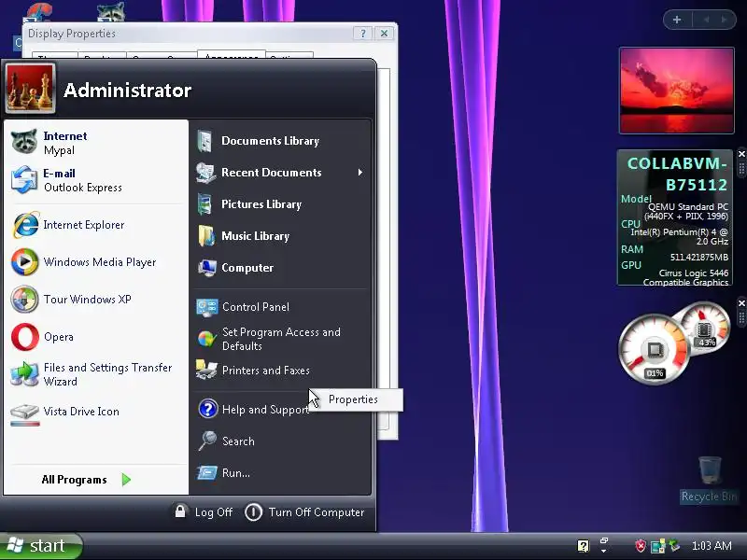Close the Display Properties window
This screenshot has width=747, height=560.
click(384, 34)
